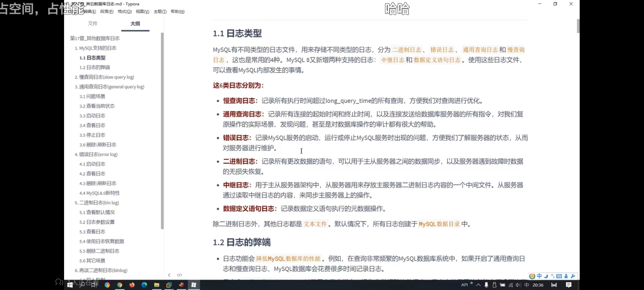This screenshot has width=644, height=290.
Task: Open the second Chrome taskbar icon
Action: (119, 285)
